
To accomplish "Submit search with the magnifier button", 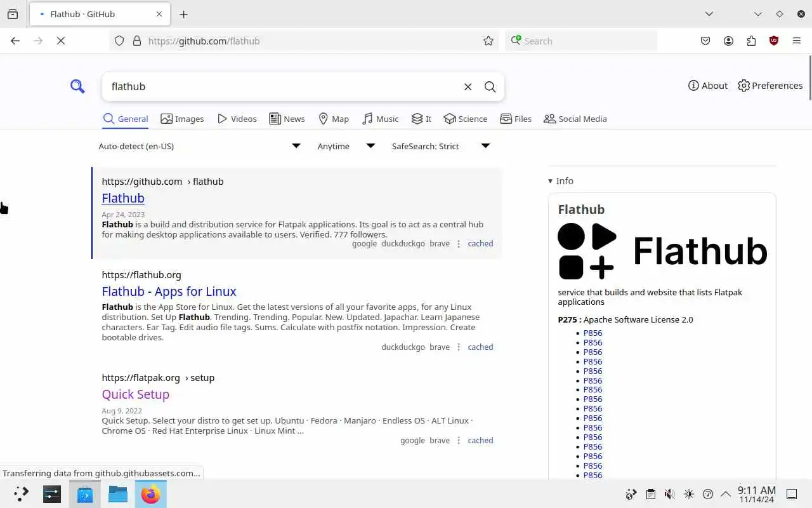I will (x=490, y=86).
